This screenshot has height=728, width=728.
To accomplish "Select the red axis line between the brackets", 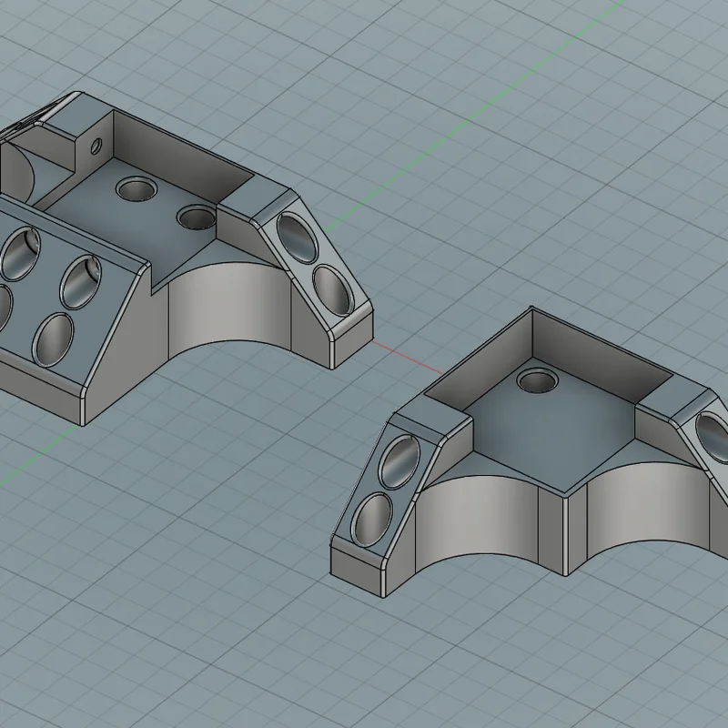I will point(407,357).
